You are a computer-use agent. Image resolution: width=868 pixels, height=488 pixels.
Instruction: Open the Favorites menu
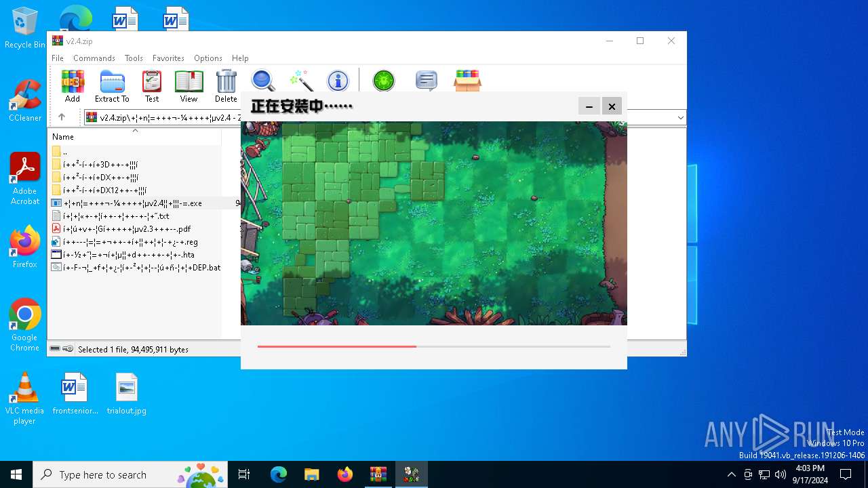(168, 58)
